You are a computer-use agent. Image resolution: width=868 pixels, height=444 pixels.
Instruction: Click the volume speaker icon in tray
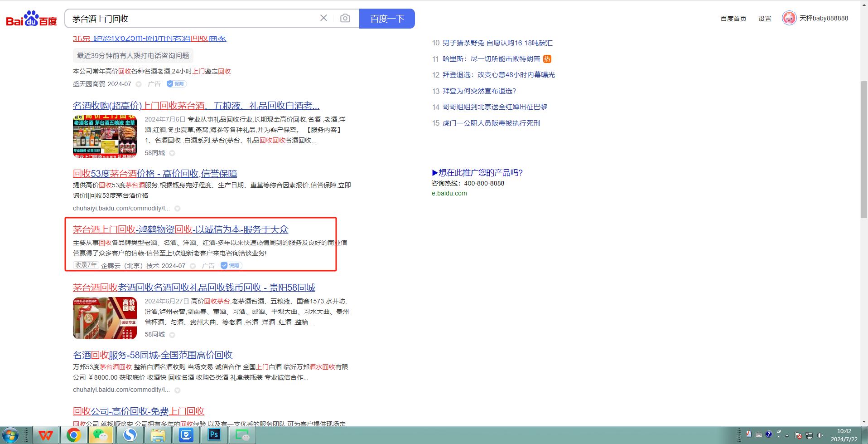pyautogui.click(x=820, y=435)
